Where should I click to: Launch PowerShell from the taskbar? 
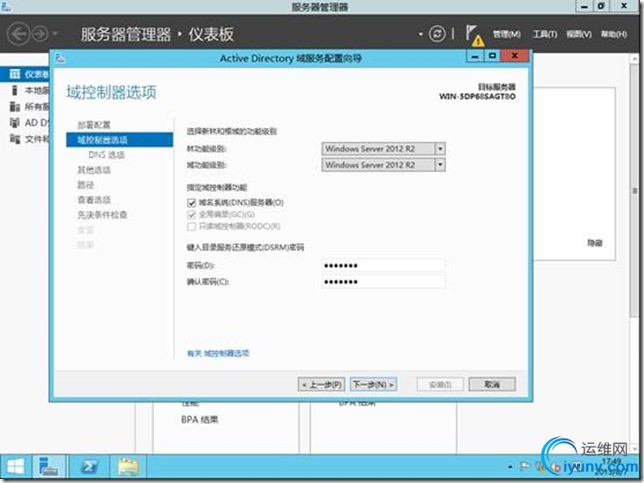pyautogui.click(x=90, y=467)
